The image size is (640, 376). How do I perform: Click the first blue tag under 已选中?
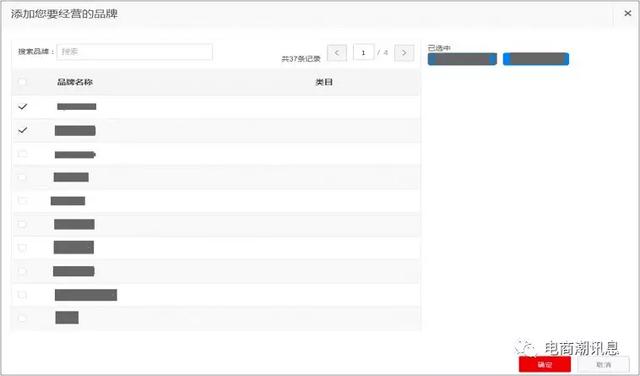point(462,59)
